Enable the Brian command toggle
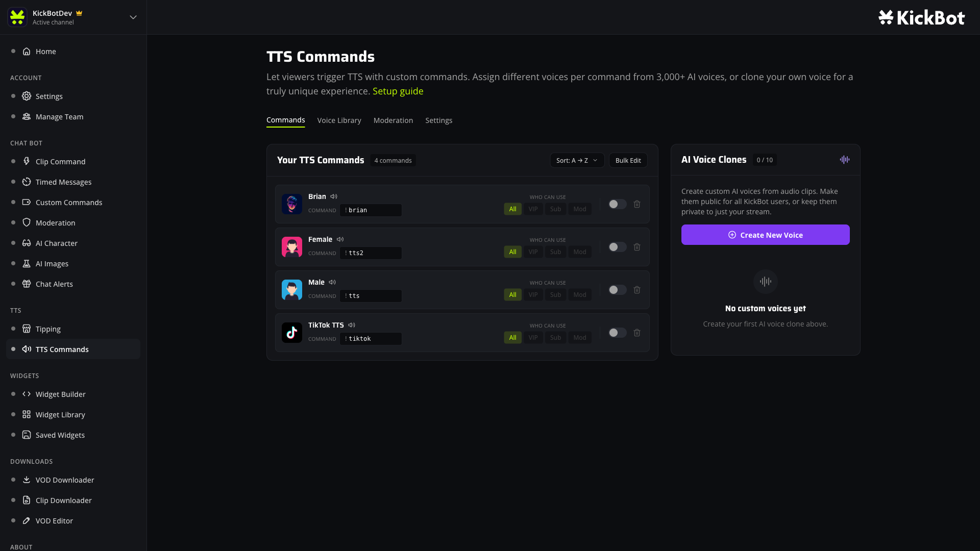Screen dimensions: 980x551 click(x=617, y=204)
